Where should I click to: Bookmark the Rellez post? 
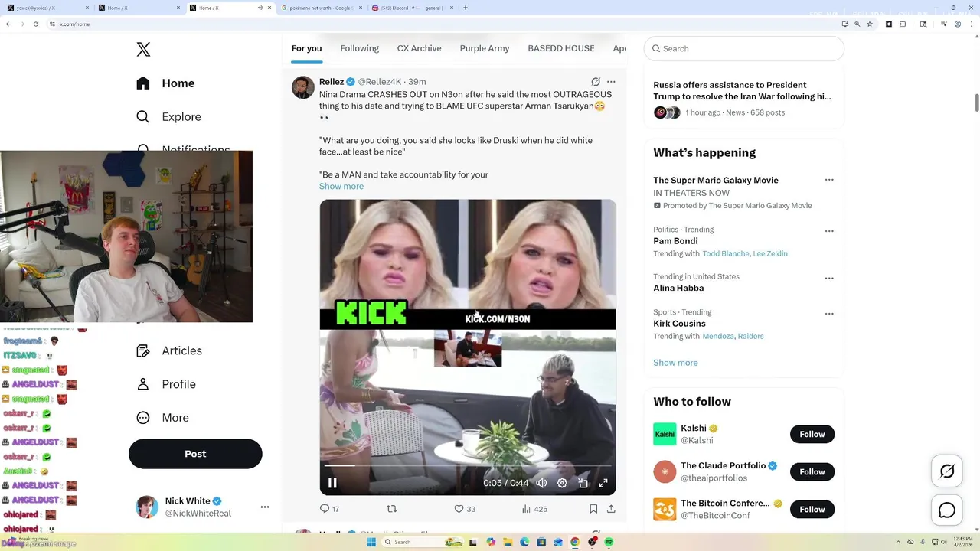(593, 508)
